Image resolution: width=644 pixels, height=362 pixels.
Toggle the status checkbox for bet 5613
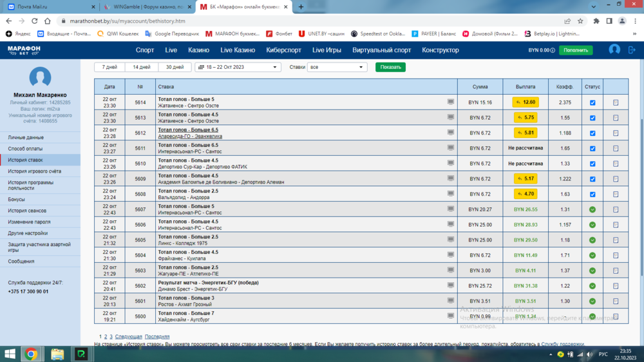coord(592,118)
